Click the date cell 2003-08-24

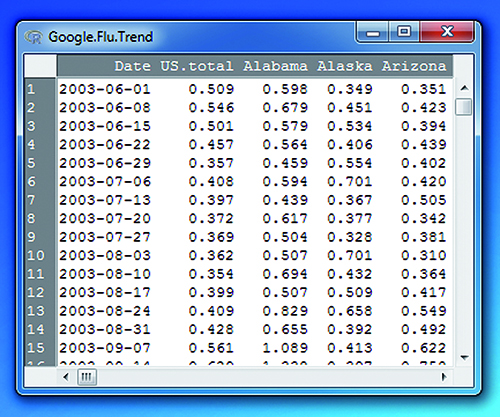[105, 311]
